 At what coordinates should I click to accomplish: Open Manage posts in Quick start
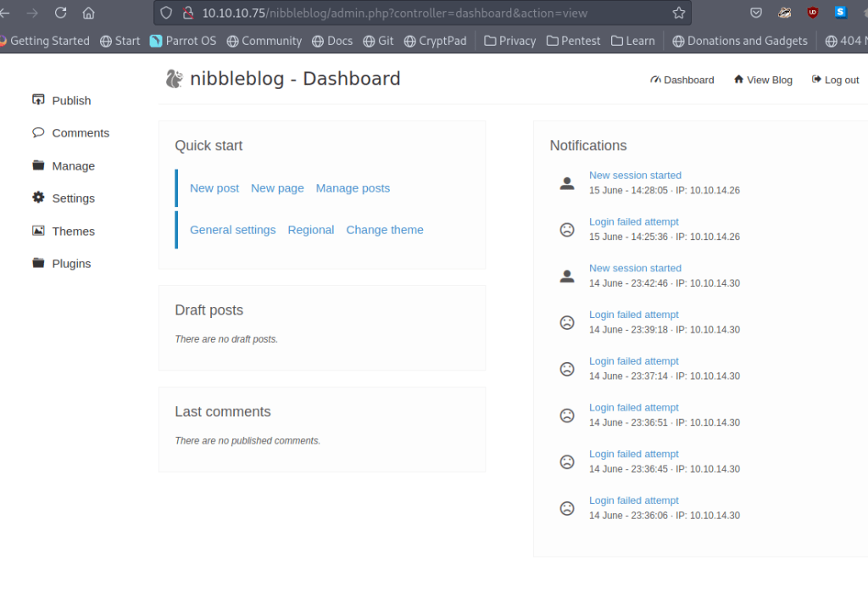point(353,188)
